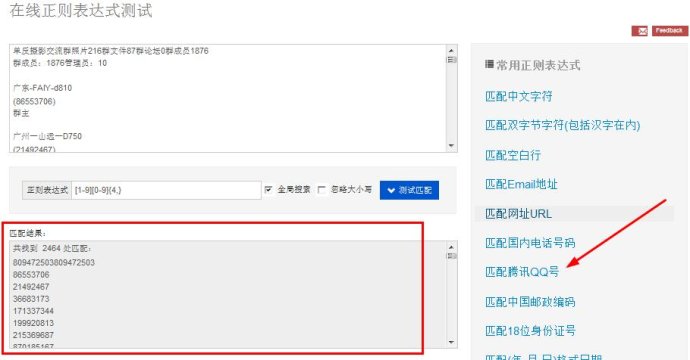Open the 匹配中文字符 link
The height and width of the screenshot is (360, 690).
tap(519, 96)
